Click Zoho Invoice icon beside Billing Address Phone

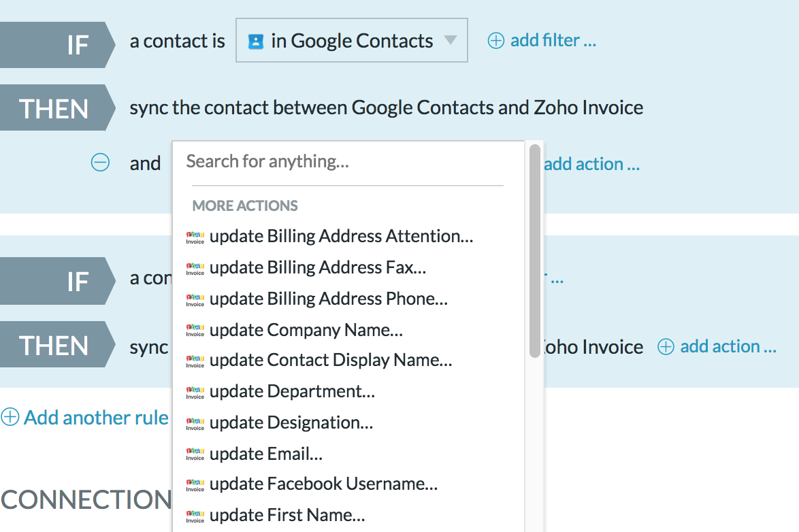(195, 299)
